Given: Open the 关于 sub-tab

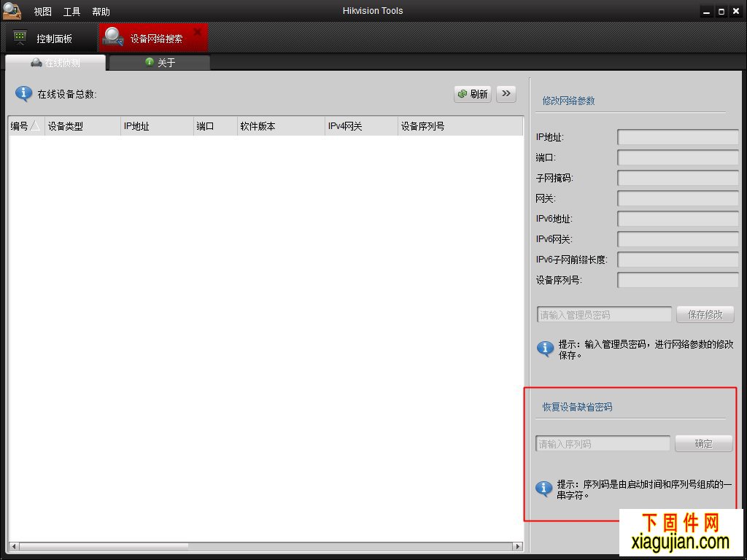Looking at the screenshot, I should [x=160, y=63].
